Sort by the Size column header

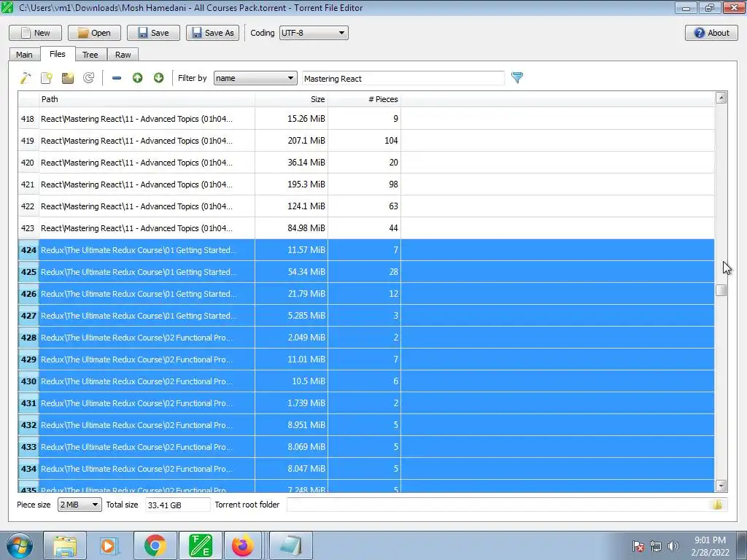[x=292, y=99]
